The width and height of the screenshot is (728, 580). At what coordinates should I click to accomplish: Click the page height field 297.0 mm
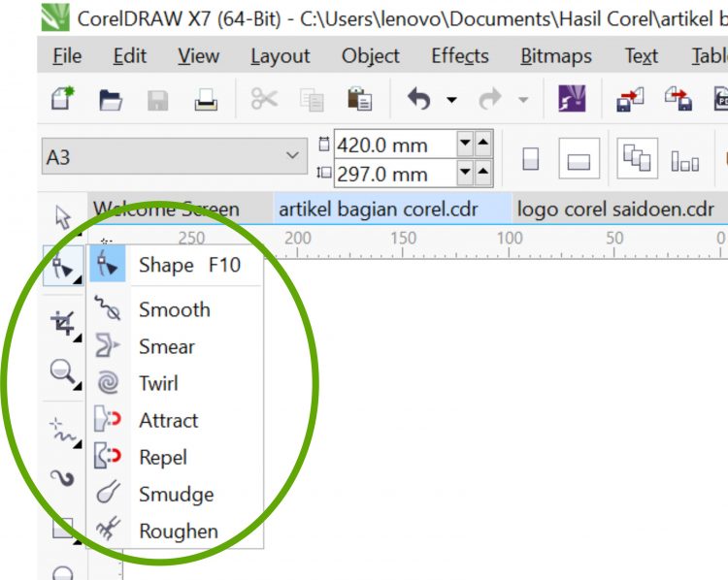[395, 174]
